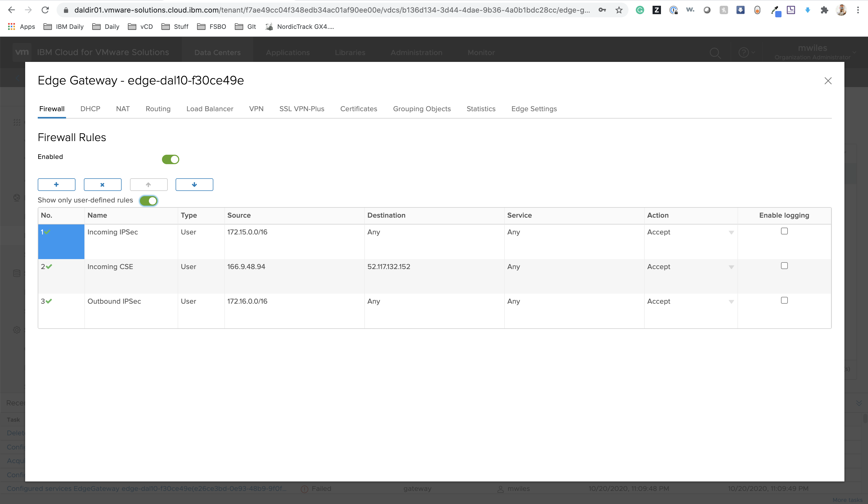Open the IBM Daily bookmark folder

(64, 26)
